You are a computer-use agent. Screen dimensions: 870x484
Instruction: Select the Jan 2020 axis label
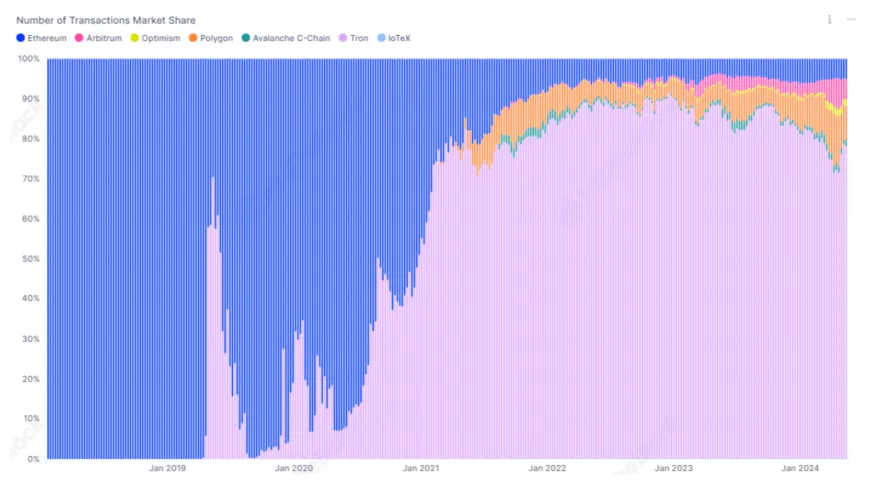[x=294, y=468]
